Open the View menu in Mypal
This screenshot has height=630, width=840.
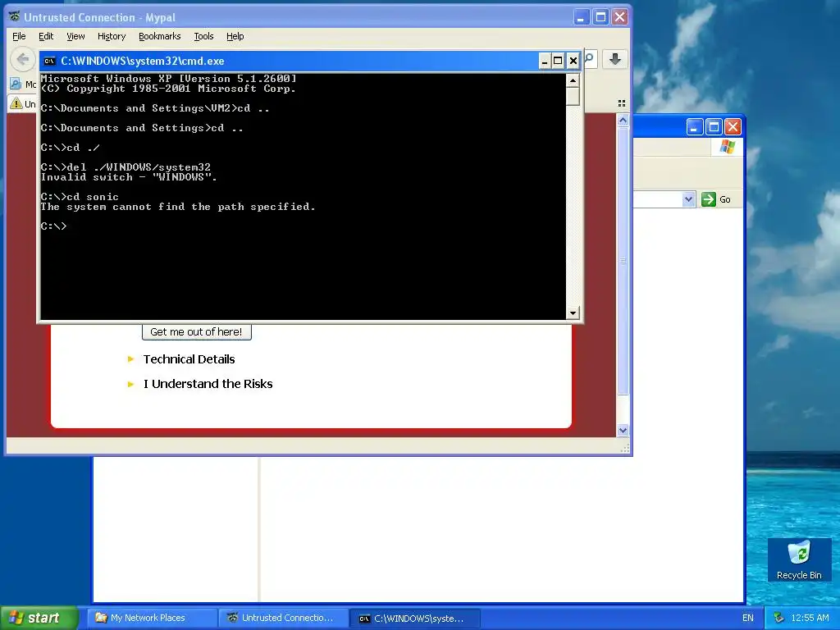click(x=75, y=36)
